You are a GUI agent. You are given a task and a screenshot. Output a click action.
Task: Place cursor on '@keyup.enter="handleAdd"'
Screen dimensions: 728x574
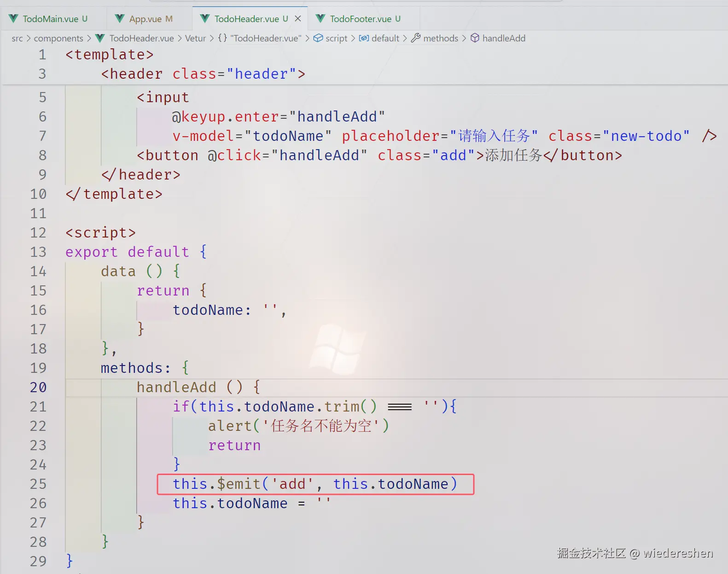(x=279, y=116)
